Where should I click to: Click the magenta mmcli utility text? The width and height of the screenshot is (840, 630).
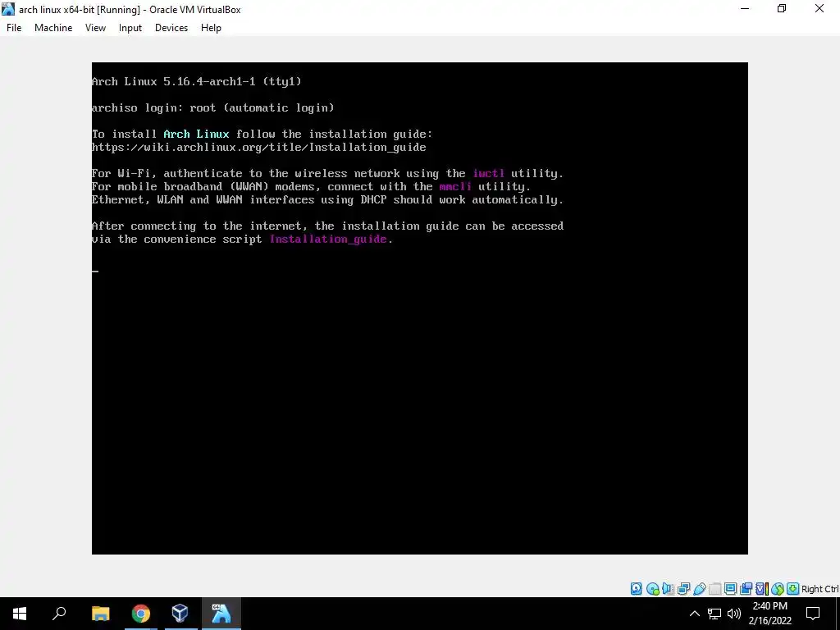point(455,186)
